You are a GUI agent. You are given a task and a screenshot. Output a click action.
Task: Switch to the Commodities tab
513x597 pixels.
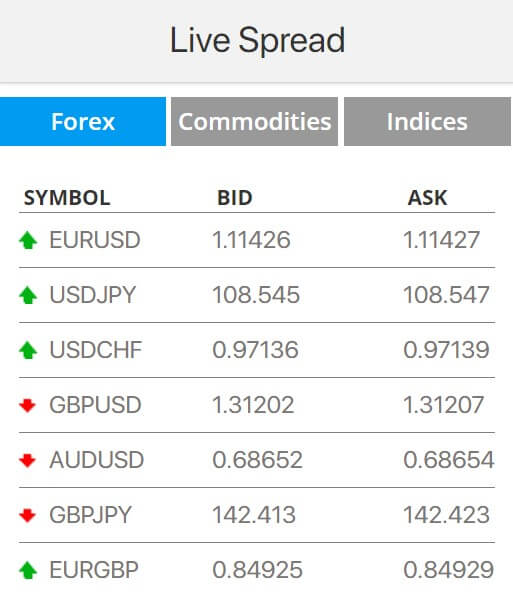click(254, 121)
